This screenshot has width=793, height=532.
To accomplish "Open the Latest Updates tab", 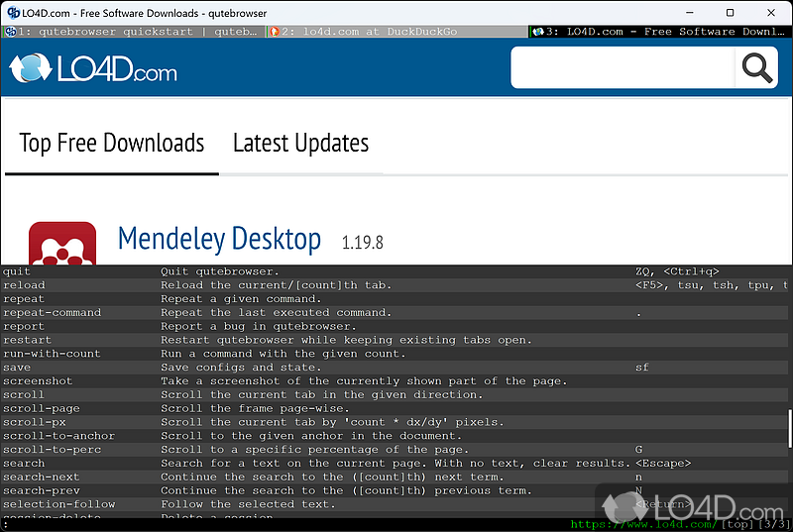I will pos(301,143).
